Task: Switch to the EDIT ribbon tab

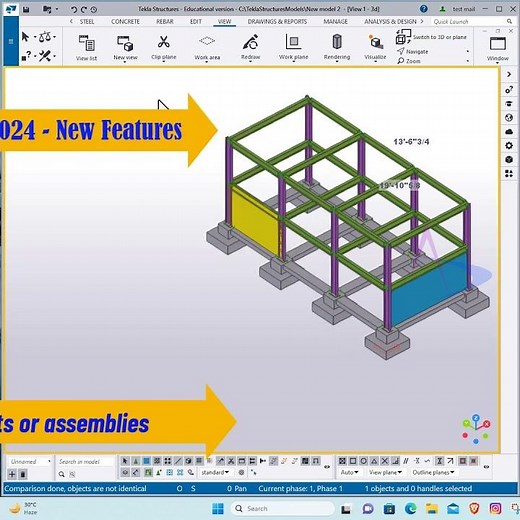Action: coord(196,22)
